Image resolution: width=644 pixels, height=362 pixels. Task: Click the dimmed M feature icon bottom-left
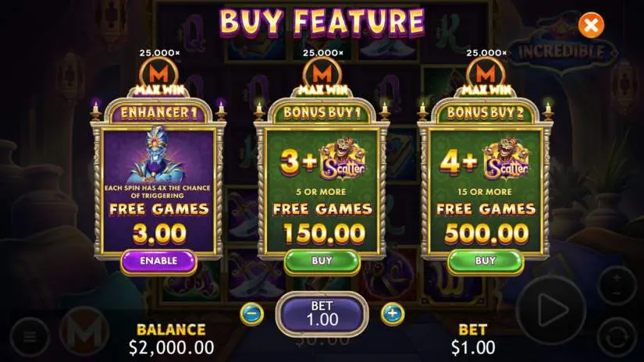[x=84, y=332]
